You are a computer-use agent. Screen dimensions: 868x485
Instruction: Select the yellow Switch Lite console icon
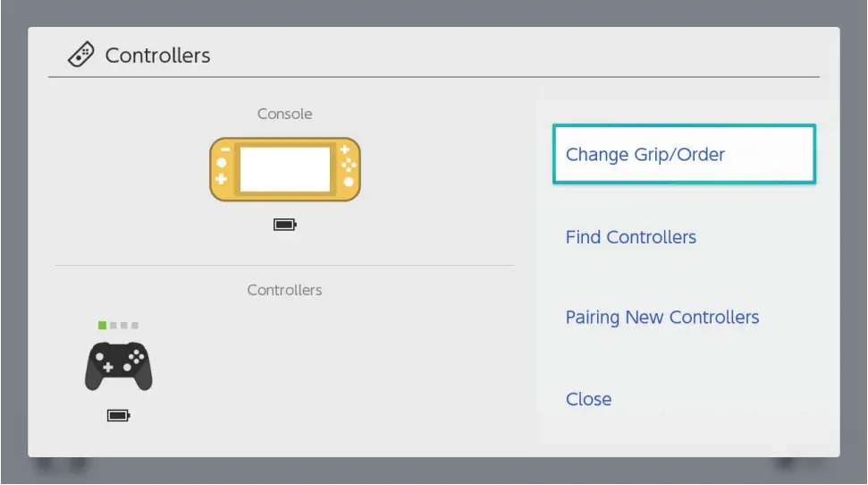tap(285, 169)
